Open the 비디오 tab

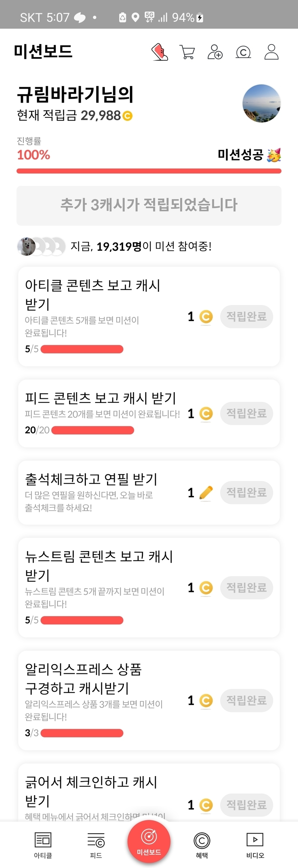tap(255, 845)
